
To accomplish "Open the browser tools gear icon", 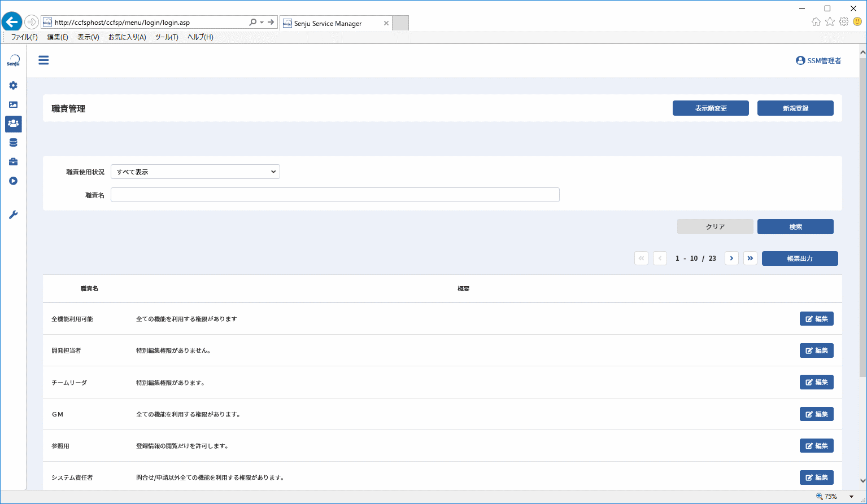I will point(844,22).
